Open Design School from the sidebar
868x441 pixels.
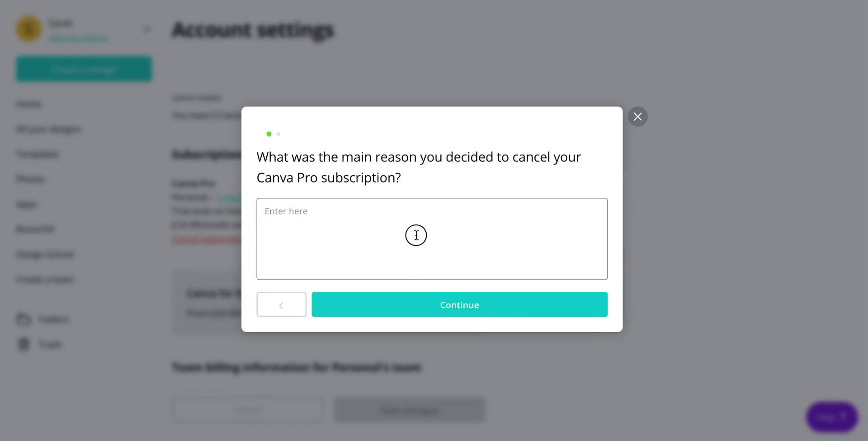pyautogui.click(x=45, y=254)
